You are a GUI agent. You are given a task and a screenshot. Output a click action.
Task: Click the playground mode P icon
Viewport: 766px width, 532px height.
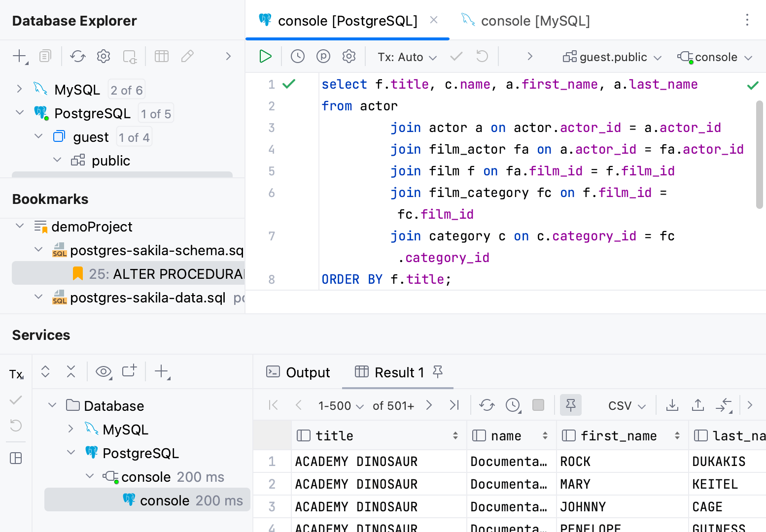tap(323, 57)
